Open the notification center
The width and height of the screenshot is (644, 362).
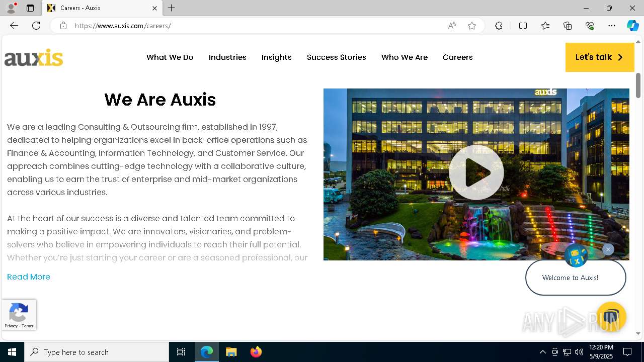(627, 352)
